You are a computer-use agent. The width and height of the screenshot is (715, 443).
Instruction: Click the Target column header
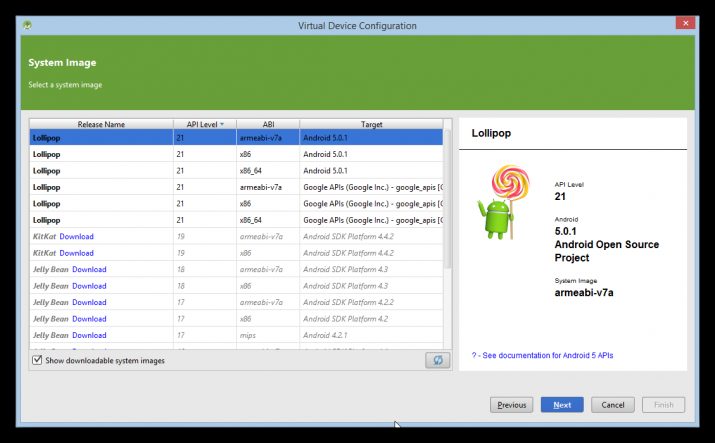371,124
